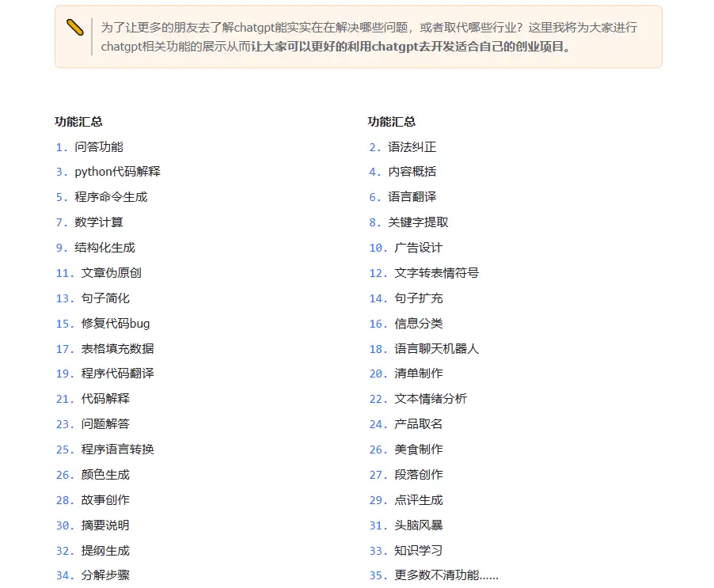The width and height of the screenshot is (714, 588).
Task: Open 15. 修复代码bug link
Action: click(x=103, y=324)
